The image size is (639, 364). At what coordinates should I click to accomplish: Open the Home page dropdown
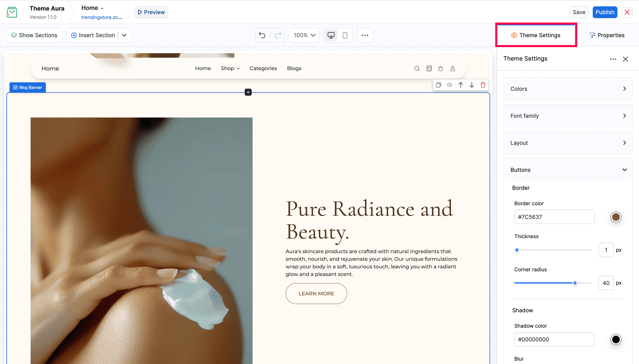pyautogui.click(x=92, y=8)
